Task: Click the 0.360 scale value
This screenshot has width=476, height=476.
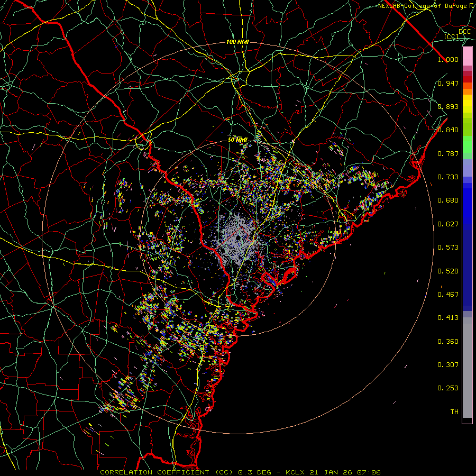Action: [448, 342]
